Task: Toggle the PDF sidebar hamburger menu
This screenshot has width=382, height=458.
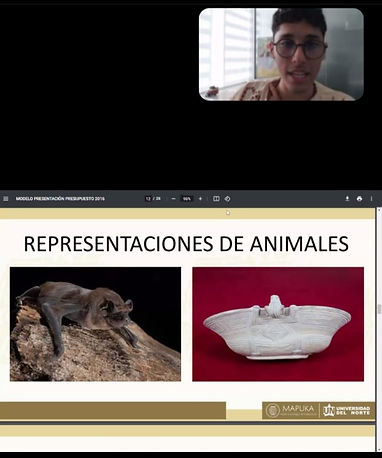Action: coord(6,199)
